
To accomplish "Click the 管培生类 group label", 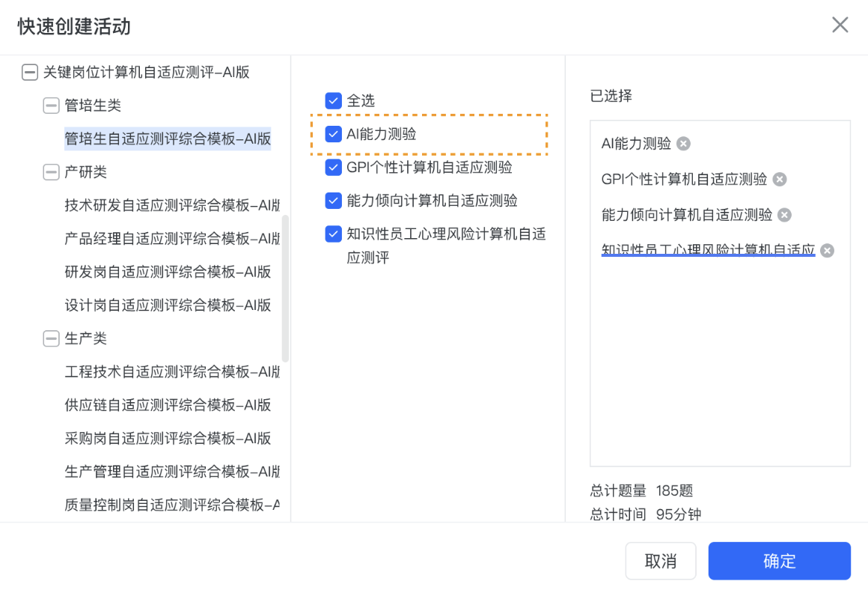I will (93, 106).
